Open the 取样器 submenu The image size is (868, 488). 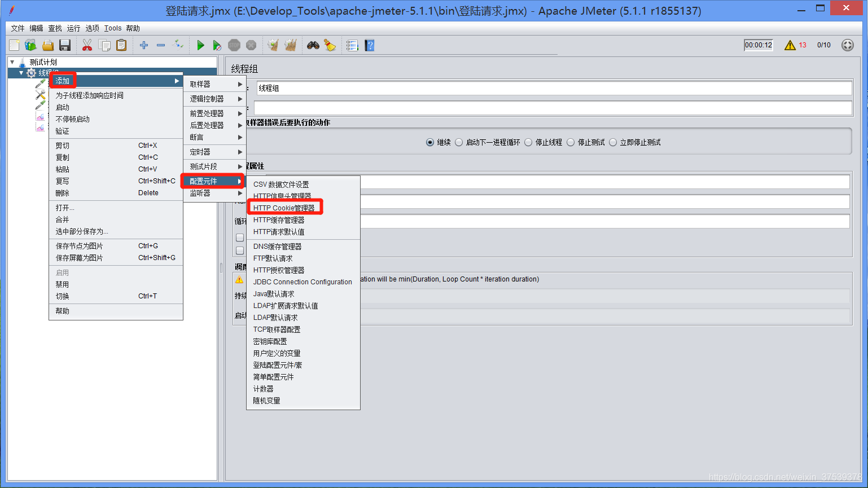click(x=215, y=84)
